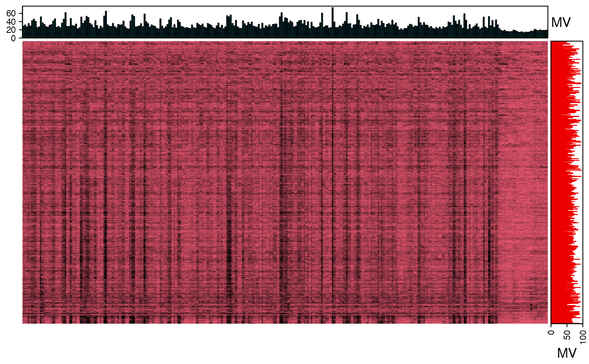Click the 60 tick on the top chart axis
Image resolution: width=589 pixels, height=364 pixels.
(11, 14)
